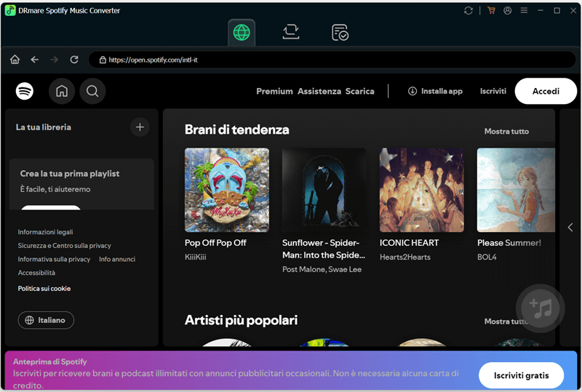This screenshot has width=582, height=392.
Task: Open the Premium link
Action: tap(274, 92)
